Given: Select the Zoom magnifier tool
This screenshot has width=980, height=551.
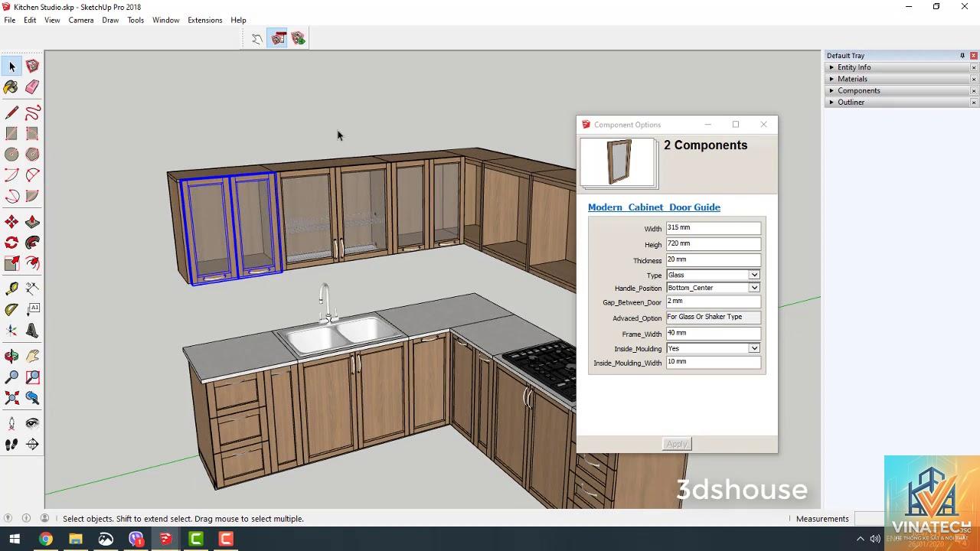Looking at the screenshot, I should (11, 377).
